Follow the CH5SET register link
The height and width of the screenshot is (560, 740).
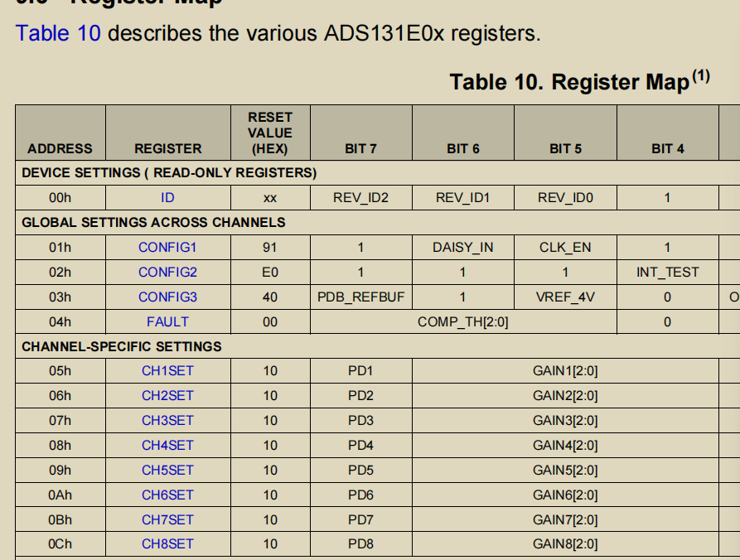[167, 471]
